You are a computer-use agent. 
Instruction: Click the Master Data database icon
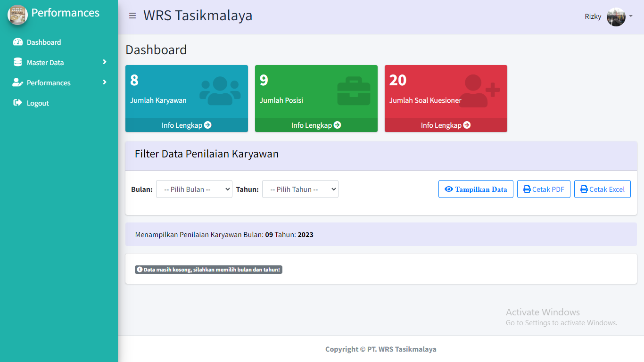[x=18, y=62]
